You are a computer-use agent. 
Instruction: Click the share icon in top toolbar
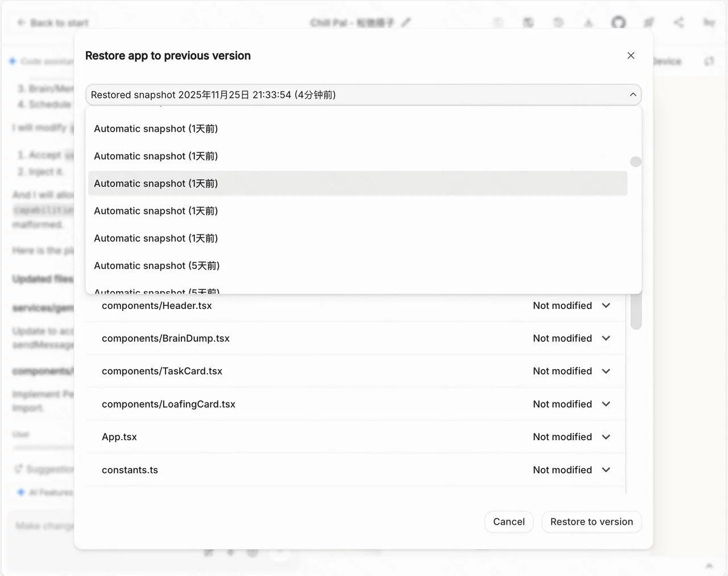(x=679, y=23)
